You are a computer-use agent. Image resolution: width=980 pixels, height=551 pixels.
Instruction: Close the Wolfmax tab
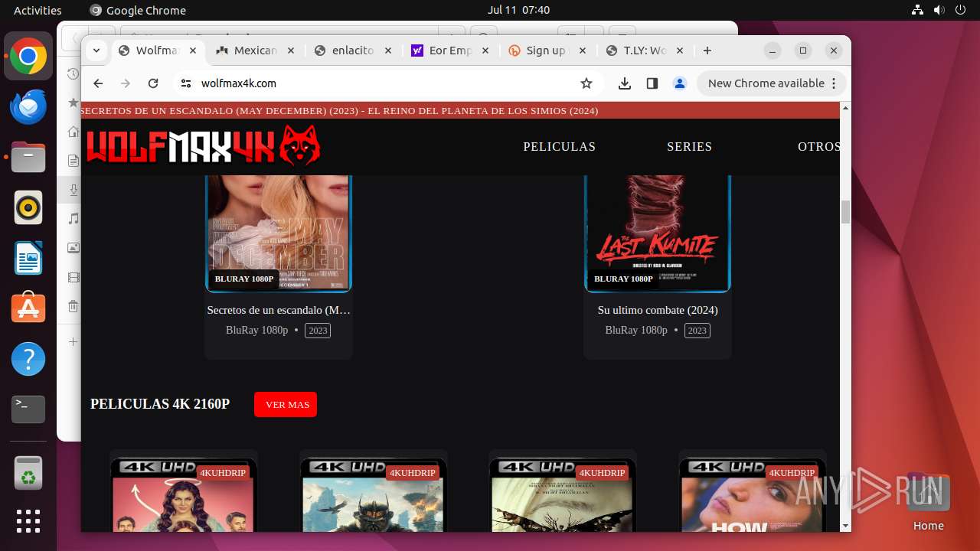[x=193, y=51]
